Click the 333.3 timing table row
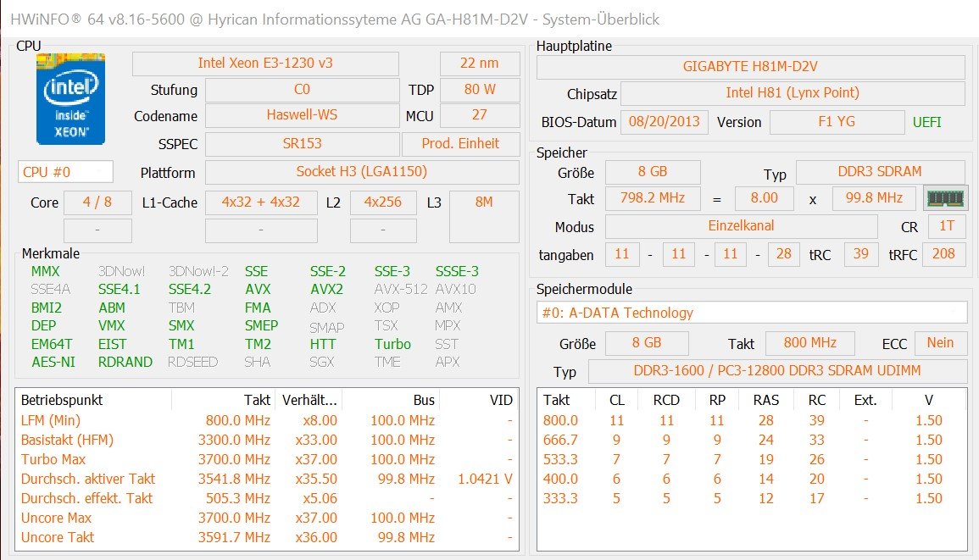979x560 pixels. (752, 498)
